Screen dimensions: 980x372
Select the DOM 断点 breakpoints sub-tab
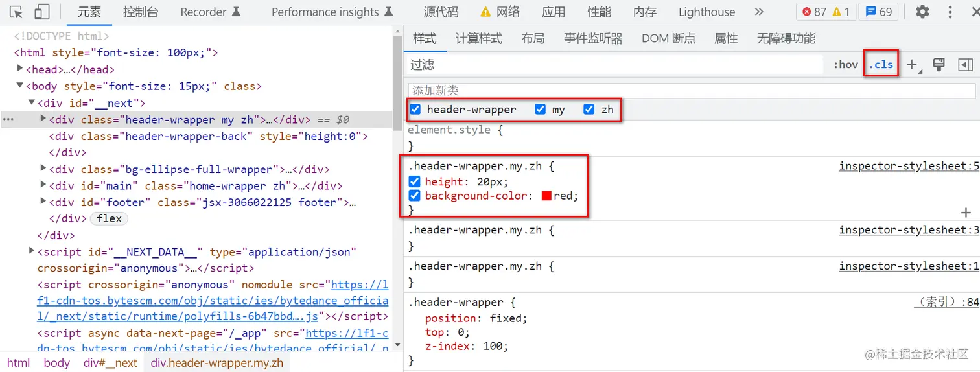coord(668,39)
